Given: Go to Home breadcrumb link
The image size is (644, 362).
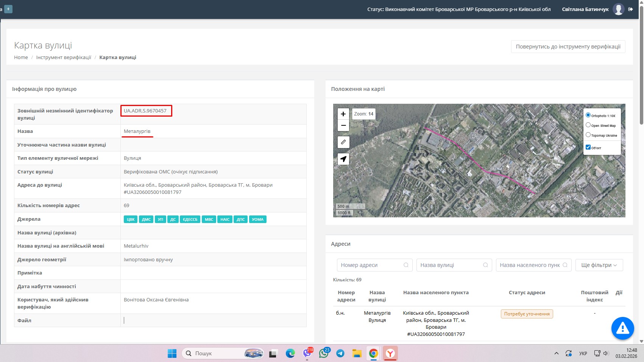Looking at the screenshot, I should coord(21,58).
